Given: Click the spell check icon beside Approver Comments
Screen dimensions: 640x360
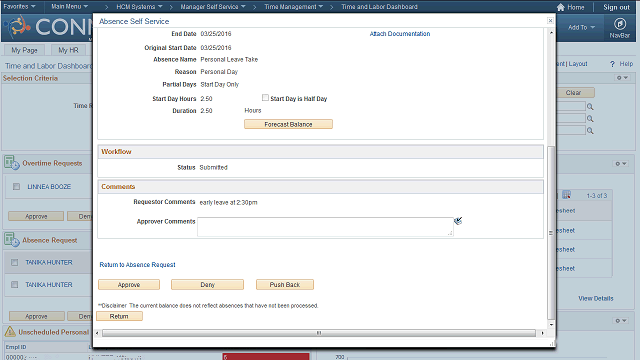Looking at the screenshot, I should [458, 221].
